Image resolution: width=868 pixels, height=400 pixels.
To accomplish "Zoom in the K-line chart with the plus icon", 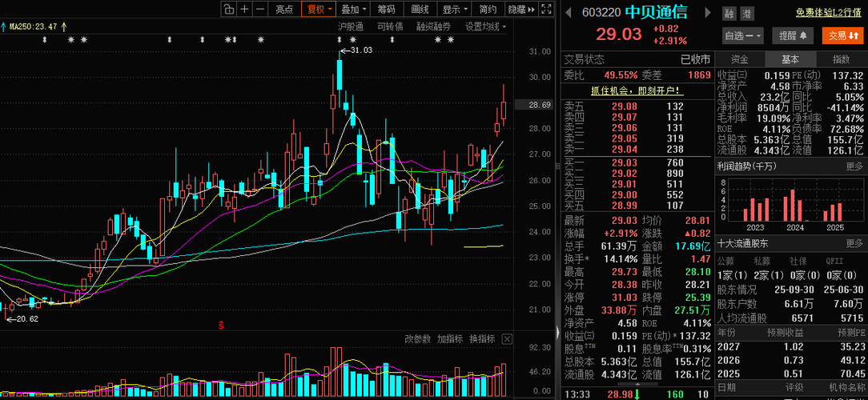I will click(245, 9).
